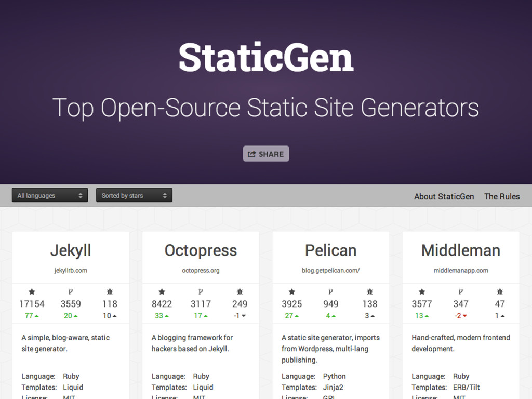532x399 pixels.
Task: Click Middleman's green 13 star change
Action: point(422,316)
